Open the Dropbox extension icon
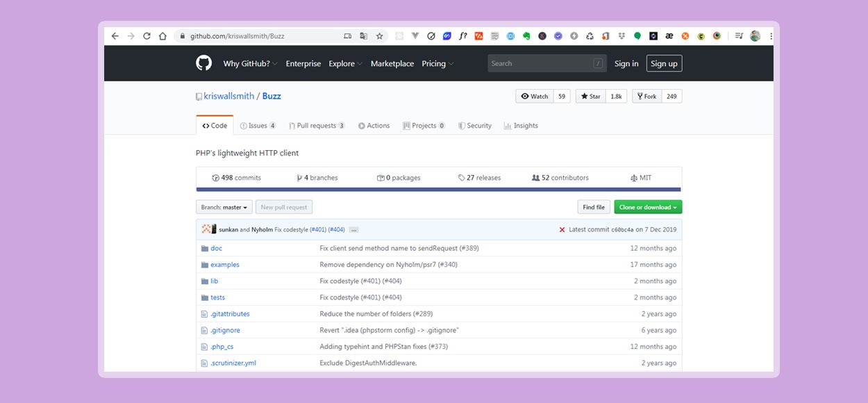This screenshot has width=868, height=403. point(621,36)
